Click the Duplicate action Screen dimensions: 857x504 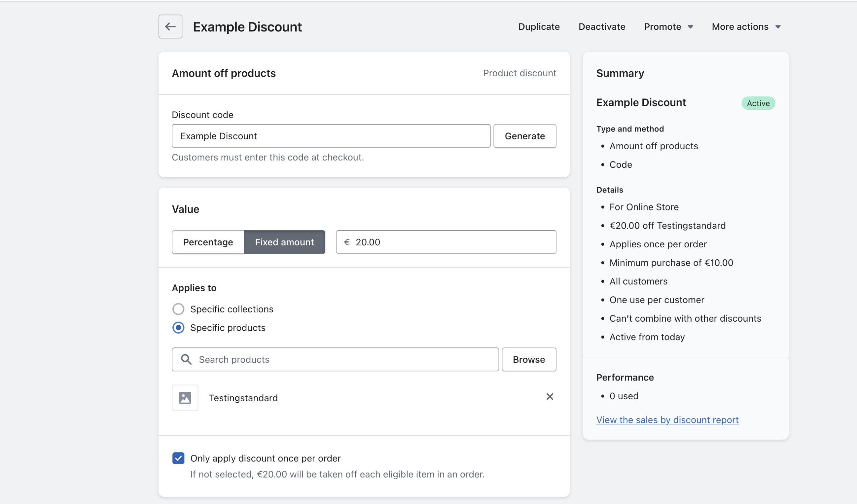point(539,26)
